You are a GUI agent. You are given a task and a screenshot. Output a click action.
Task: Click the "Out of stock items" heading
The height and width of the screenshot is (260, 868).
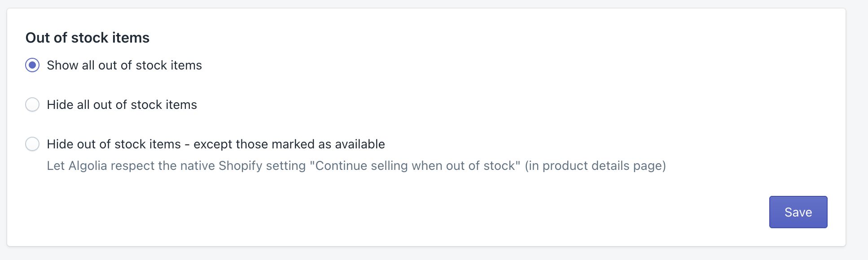tap(88, 38)
